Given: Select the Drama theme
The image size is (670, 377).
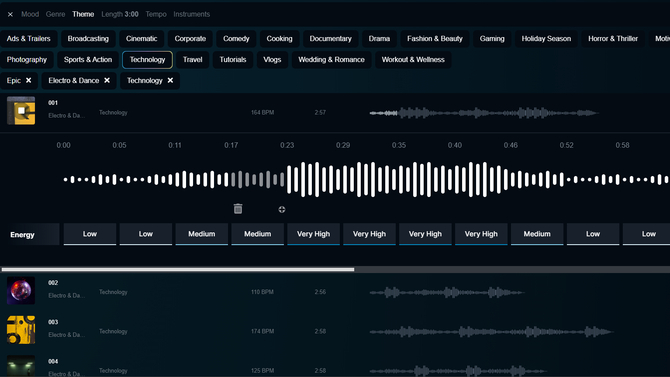Looking at the screenshot, I should 379,38.
